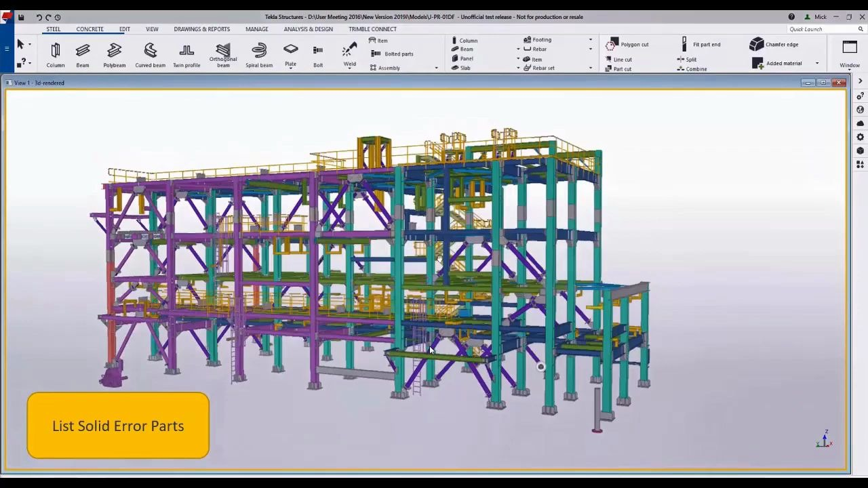Open the selection arrow tool dropdown

point(29,45)
